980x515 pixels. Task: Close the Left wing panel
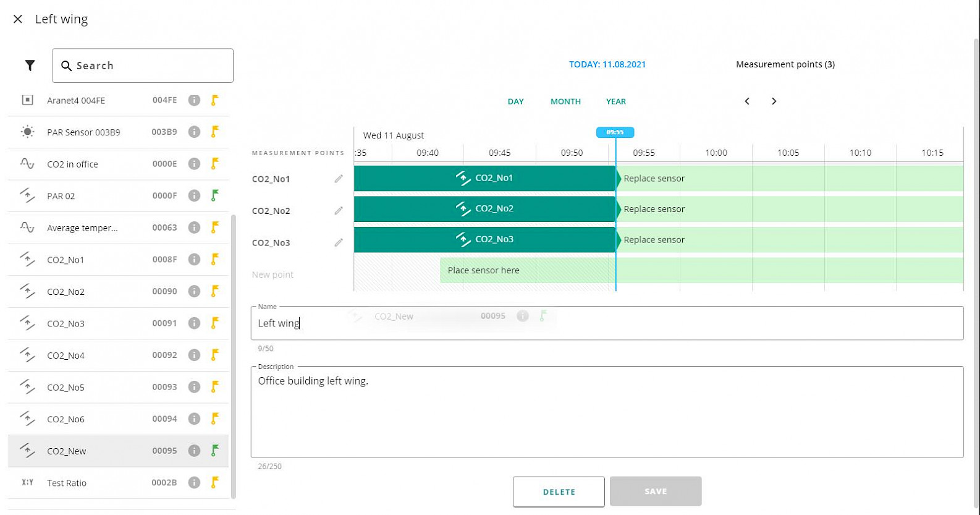18,19
